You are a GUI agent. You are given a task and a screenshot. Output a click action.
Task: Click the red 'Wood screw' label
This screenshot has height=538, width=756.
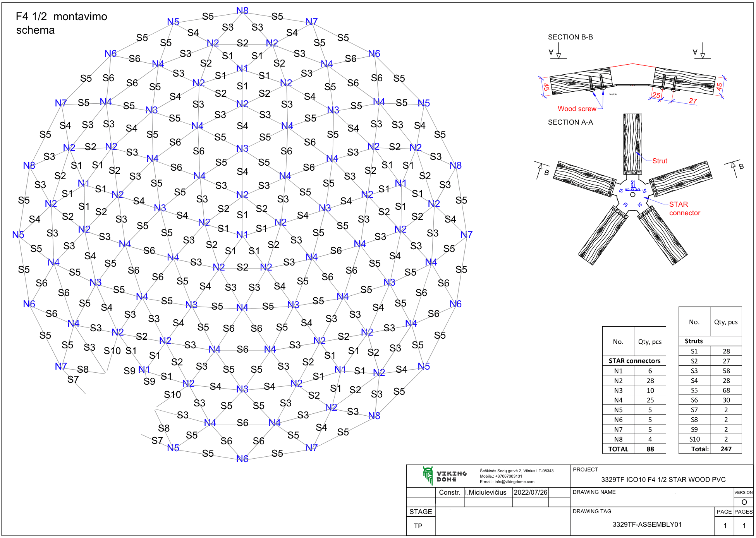coord(577,109)
